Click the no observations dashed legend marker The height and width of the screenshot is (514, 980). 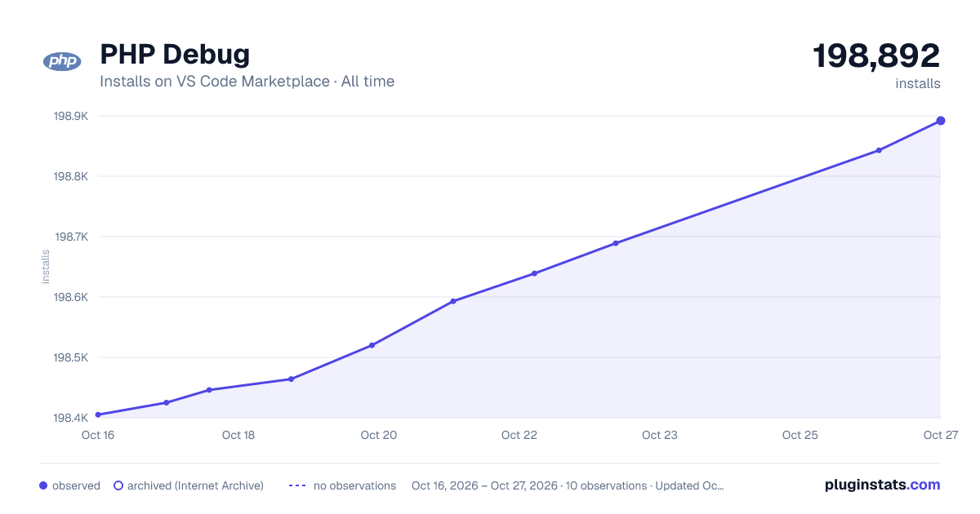coord(297,485)
